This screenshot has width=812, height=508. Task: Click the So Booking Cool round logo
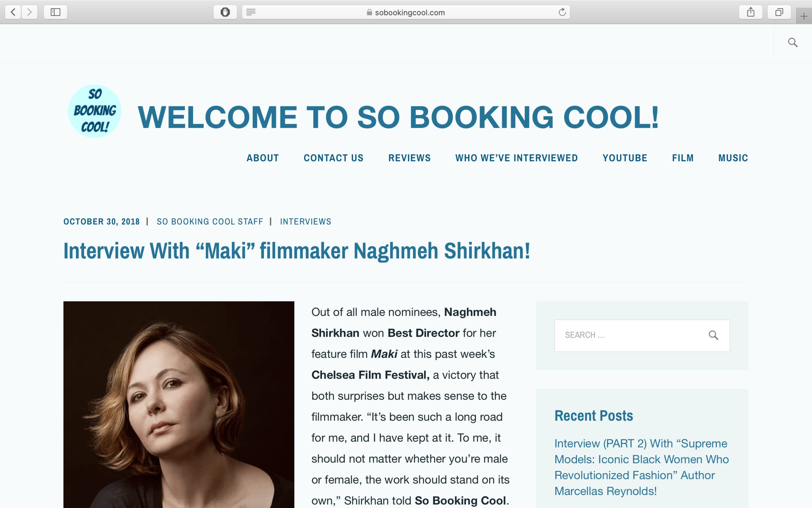(95, 111)
